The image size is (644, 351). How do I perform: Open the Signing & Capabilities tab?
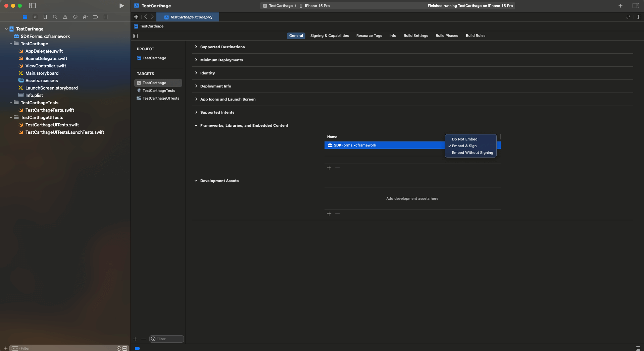pos(329,36)
